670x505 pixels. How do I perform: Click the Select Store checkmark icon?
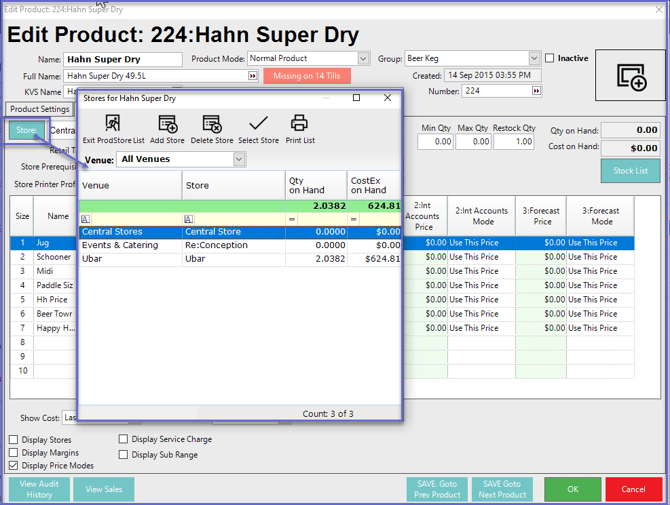pyautogui.click(x=258, y=124)
